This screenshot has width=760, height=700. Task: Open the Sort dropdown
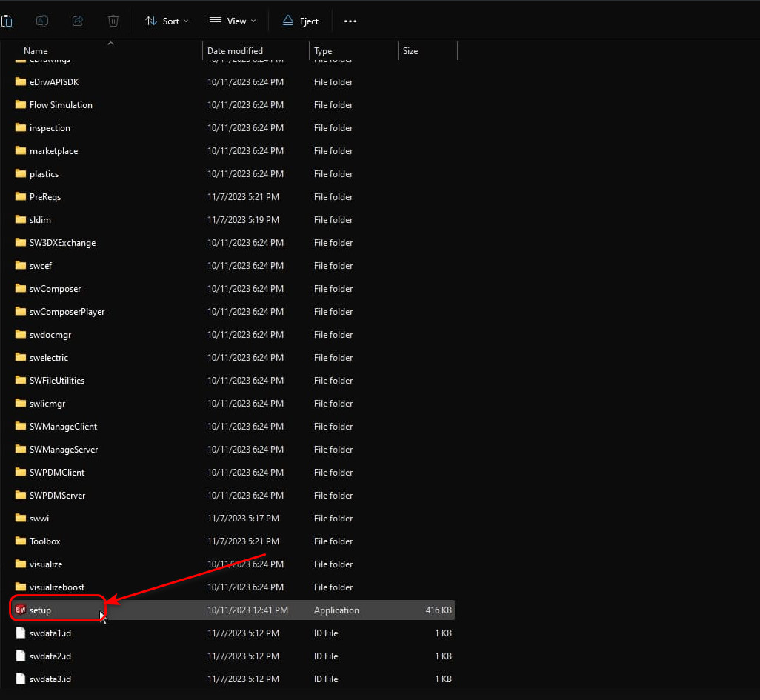tap(167, 21)
